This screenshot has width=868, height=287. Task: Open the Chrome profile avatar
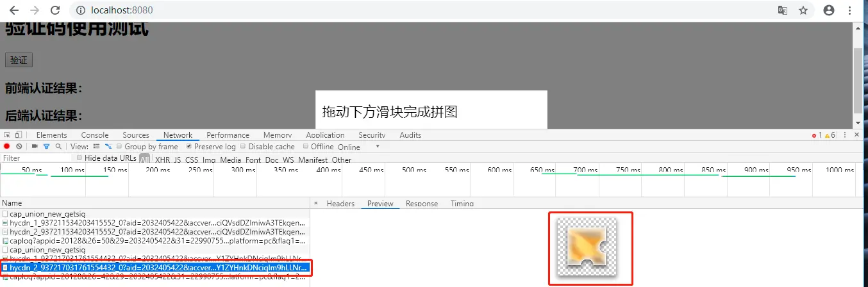[x=829, y=10]
